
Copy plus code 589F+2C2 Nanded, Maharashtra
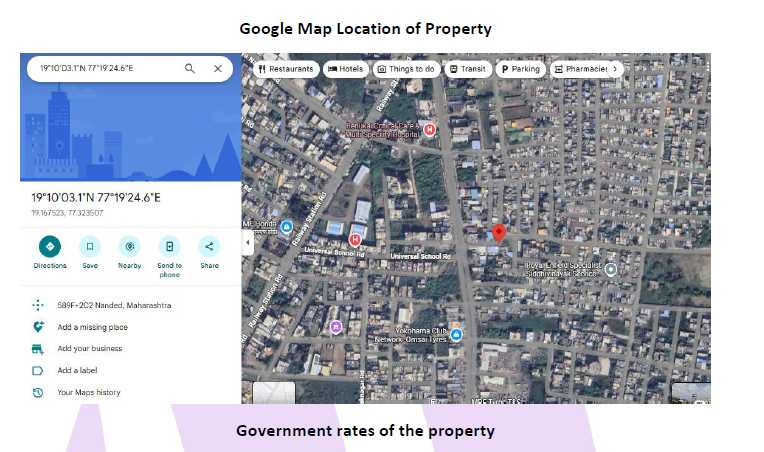(x=114, y=305)
